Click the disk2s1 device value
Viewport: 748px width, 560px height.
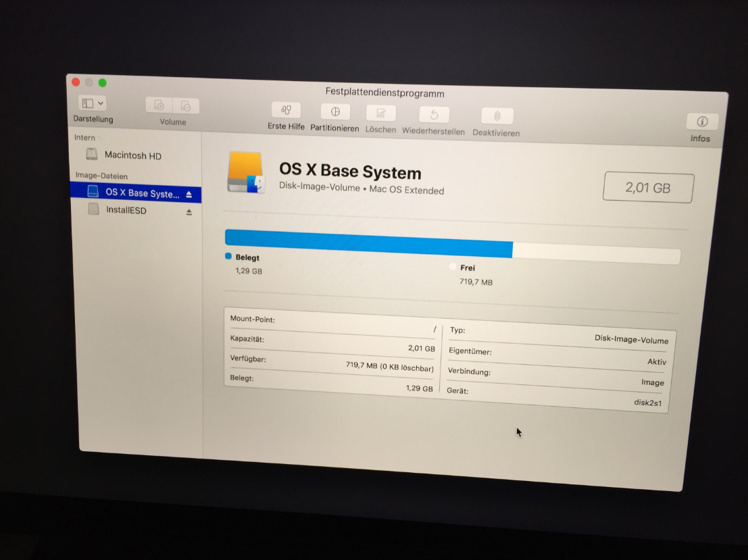648,403
